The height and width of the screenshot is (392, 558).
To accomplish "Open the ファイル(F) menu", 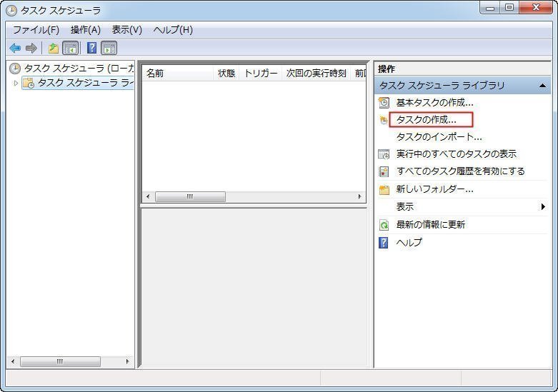I will point(36,30).
